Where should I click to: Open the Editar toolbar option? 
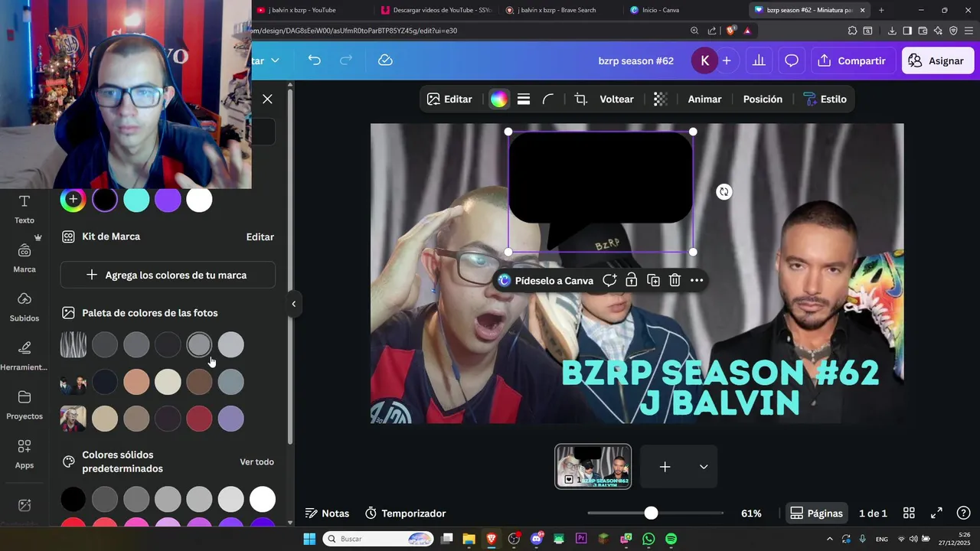coord(449,99)
